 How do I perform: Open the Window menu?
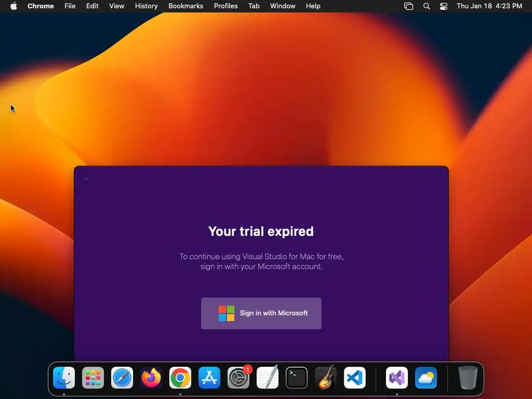coord(283,6)
